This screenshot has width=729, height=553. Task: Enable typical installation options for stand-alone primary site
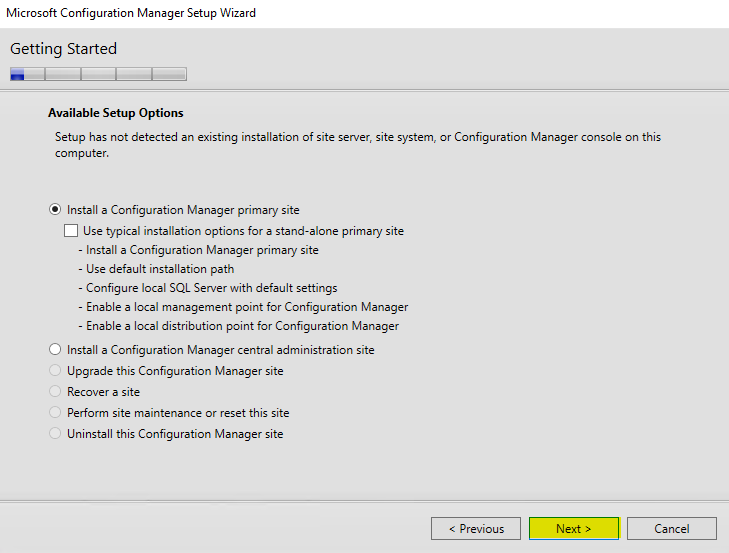[71, 231]
